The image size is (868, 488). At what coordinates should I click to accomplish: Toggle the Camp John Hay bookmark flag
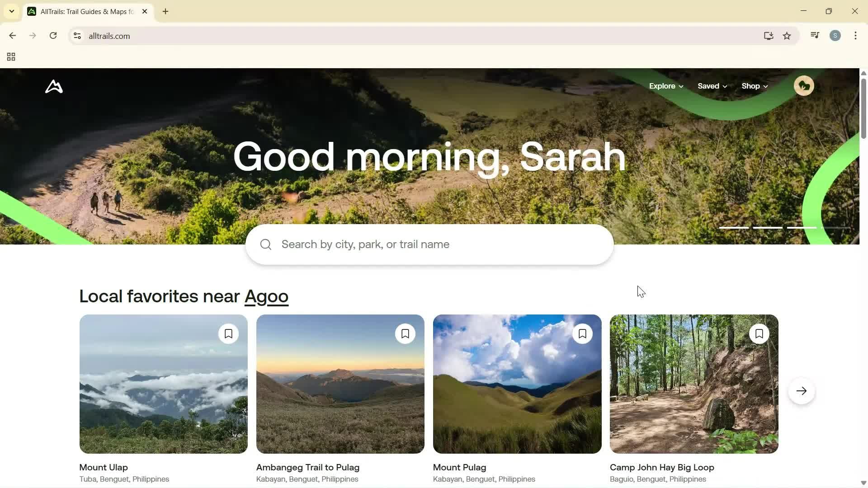(x=759, y=333)
